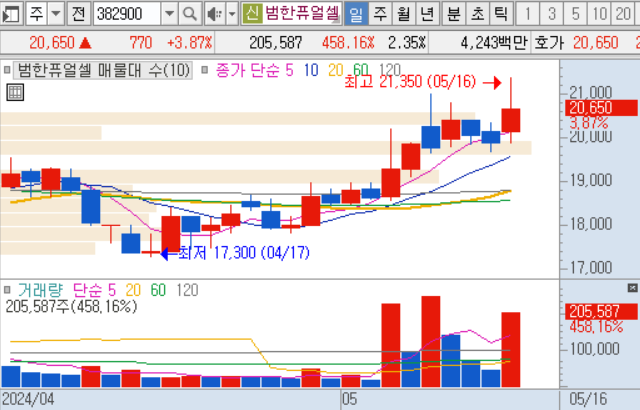Viewport: 640px width, 410px height.
Task: Click the 4,243백만 trading value
Action: point(494,42)
